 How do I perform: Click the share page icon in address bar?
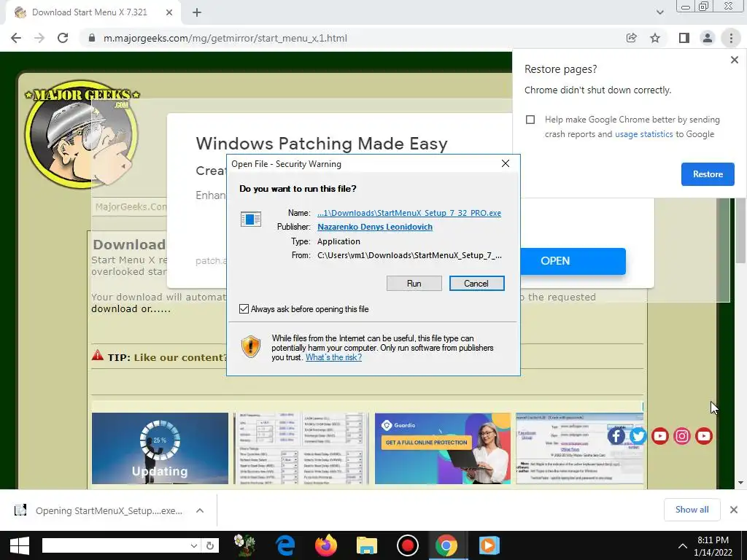(631, 38)
